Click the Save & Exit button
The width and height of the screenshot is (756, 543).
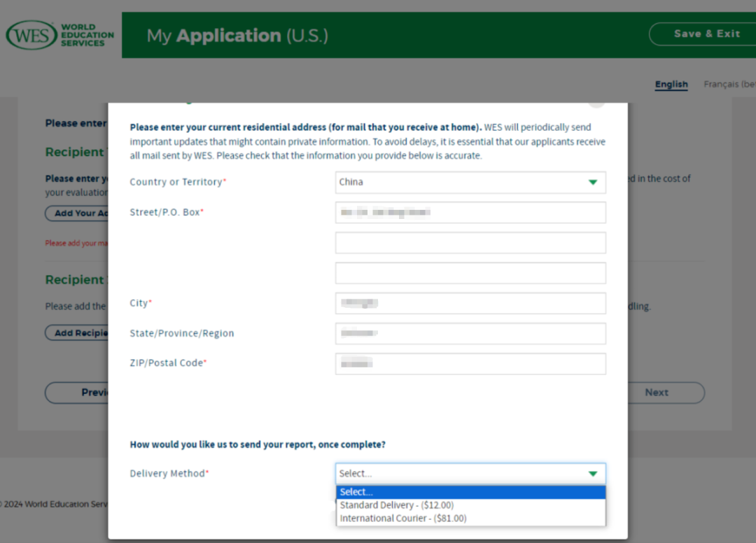706,34
